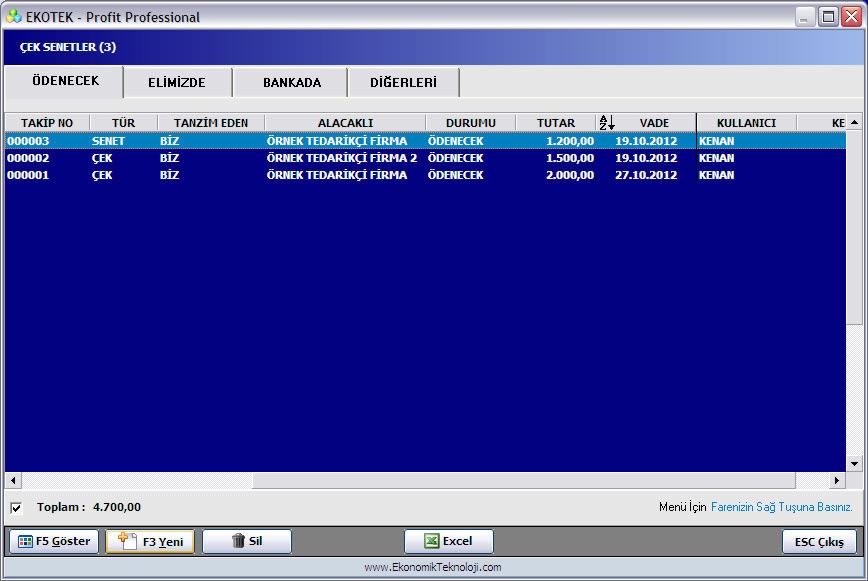Click the amount 2.000,00 cell

click(570, 175)
